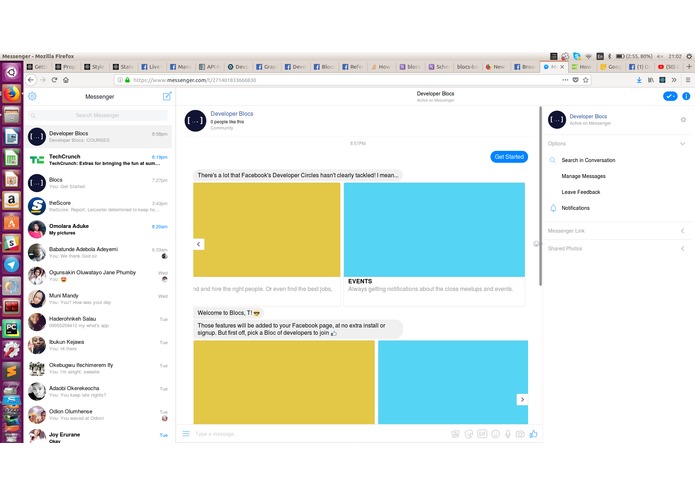Open Developer Blocs link in right panel
This screenshot has height=494, width=695.
[x=588, y=116]
